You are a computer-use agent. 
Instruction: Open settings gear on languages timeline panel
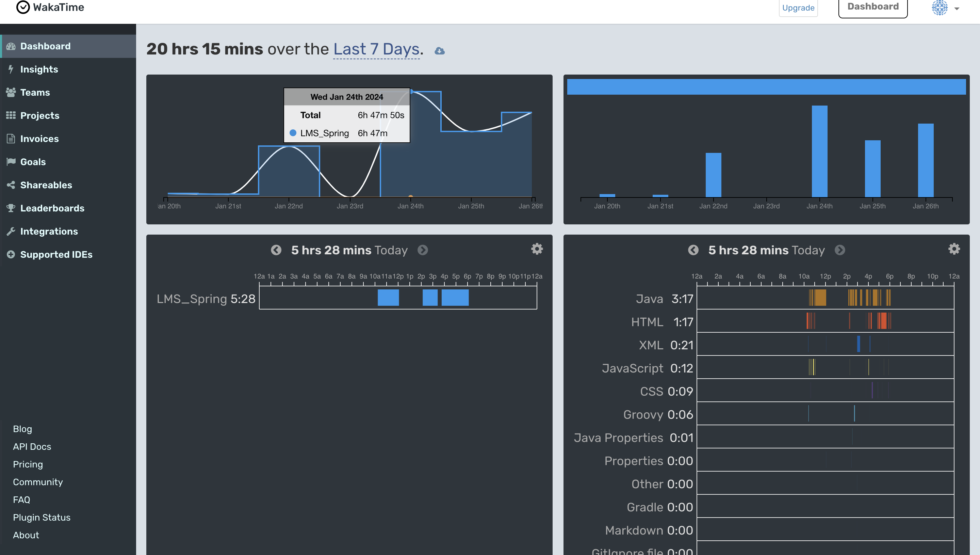[954, 249]
